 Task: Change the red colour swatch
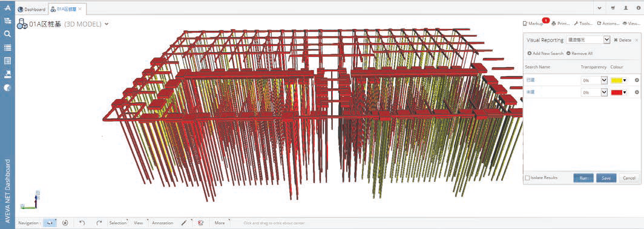point(619,92)
